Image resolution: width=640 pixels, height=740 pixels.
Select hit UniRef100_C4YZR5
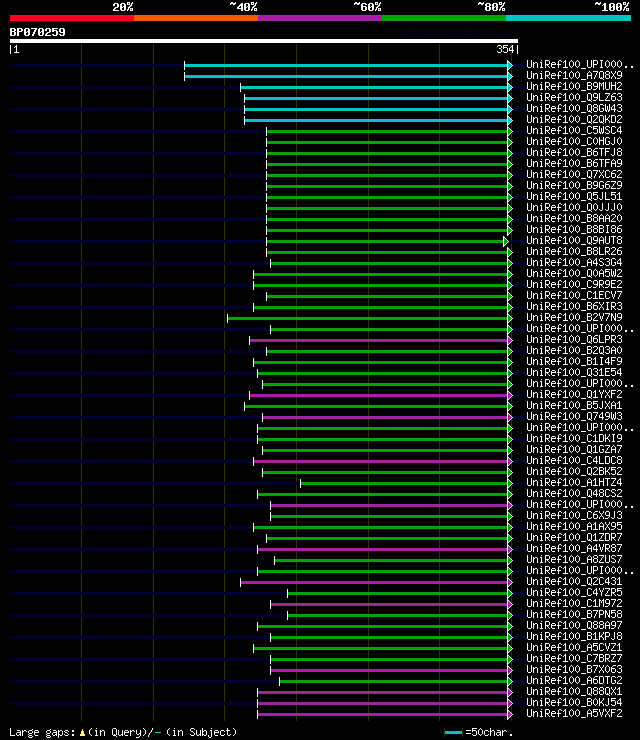[574, 593]
